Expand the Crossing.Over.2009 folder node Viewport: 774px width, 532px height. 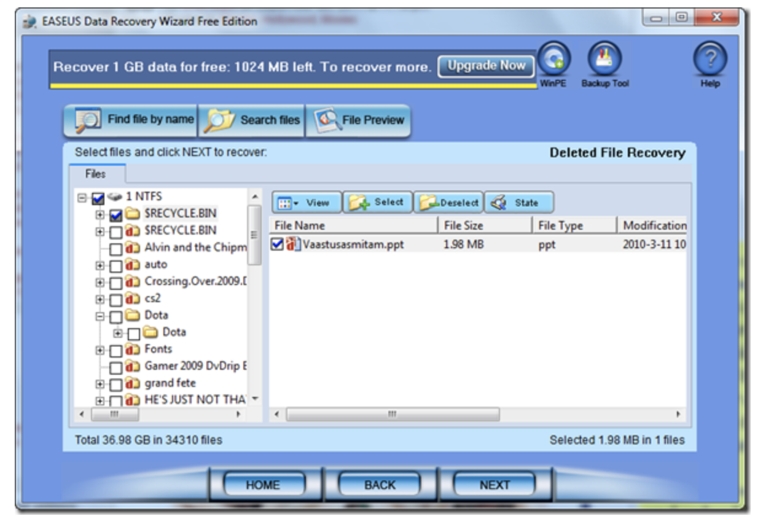click(100, 283)
